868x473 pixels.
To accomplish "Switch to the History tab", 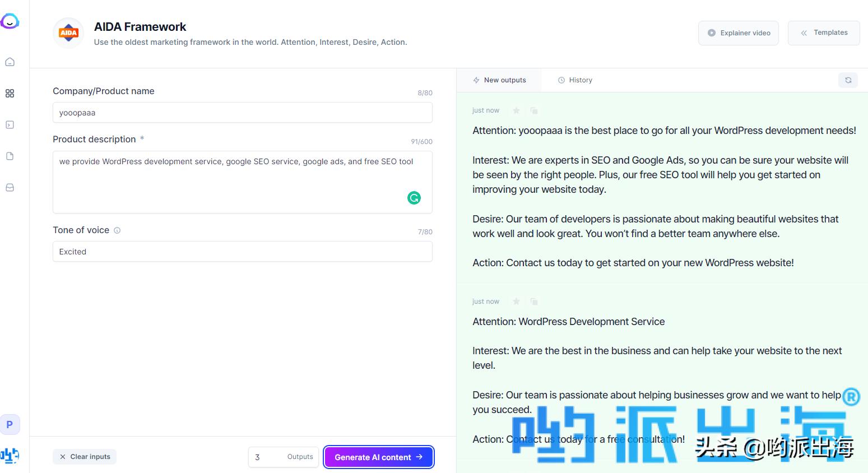I will 575,80.
